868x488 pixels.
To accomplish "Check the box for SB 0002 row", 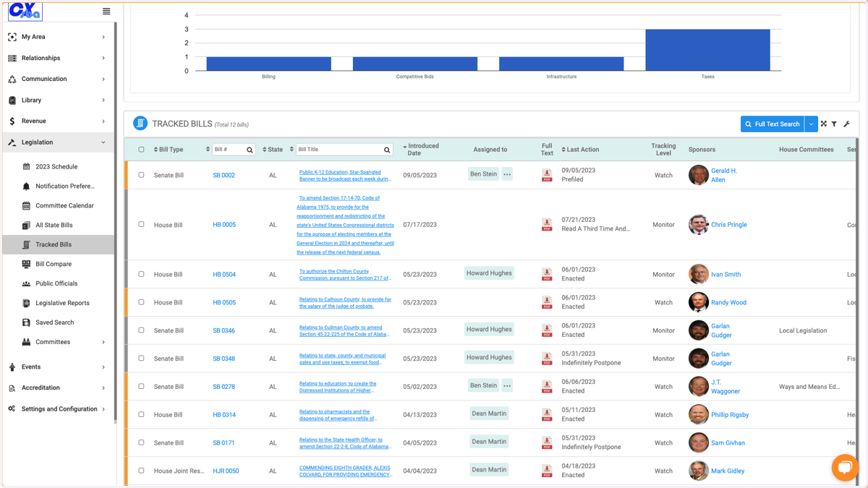I will pos(141,175).
